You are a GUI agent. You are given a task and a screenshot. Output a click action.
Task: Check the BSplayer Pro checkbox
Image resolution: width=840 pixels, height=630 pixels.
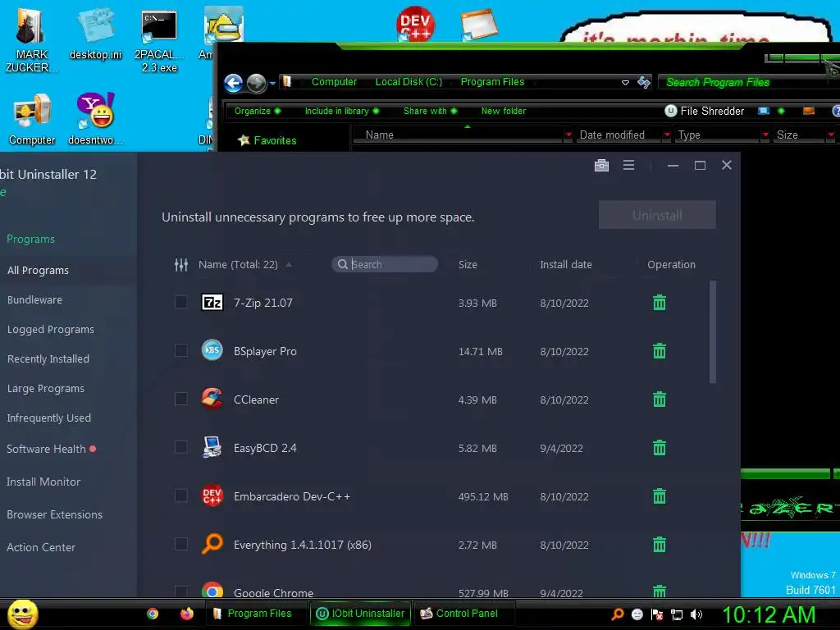pyautogui.click(x=181, y=350)
